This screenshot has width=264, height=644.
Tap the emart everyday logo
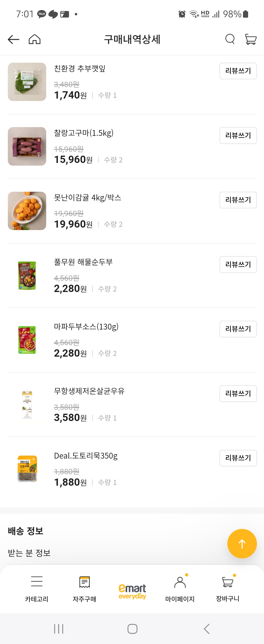click(132, 592)
